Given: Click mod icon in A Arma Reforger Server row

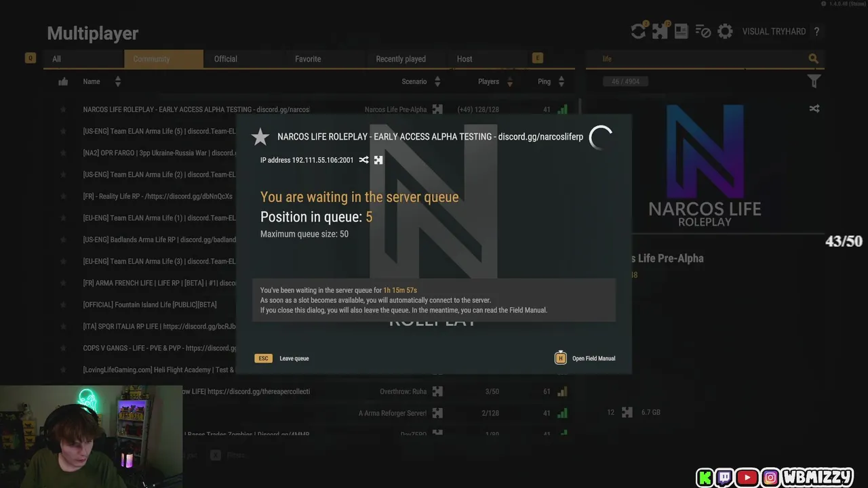Looking at the screenshot, I should click(x=437, y=413).
